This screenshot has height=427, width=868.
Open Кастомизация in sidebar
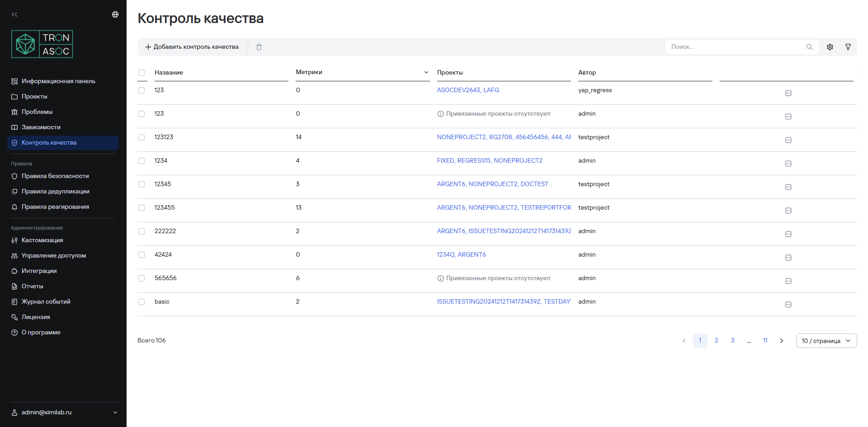coord(63,240)
